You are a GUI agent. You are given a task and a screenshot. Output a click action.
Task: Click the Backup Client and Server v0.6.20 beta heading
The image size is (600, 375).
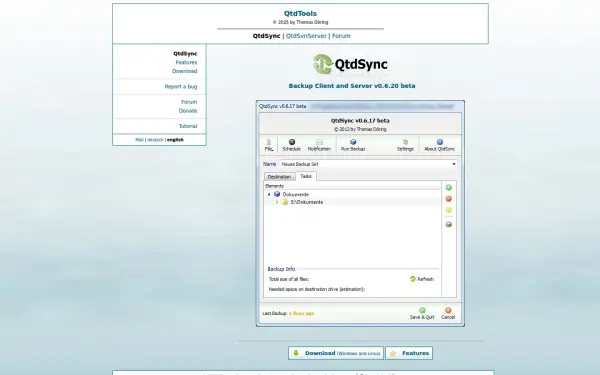(352, 86)
